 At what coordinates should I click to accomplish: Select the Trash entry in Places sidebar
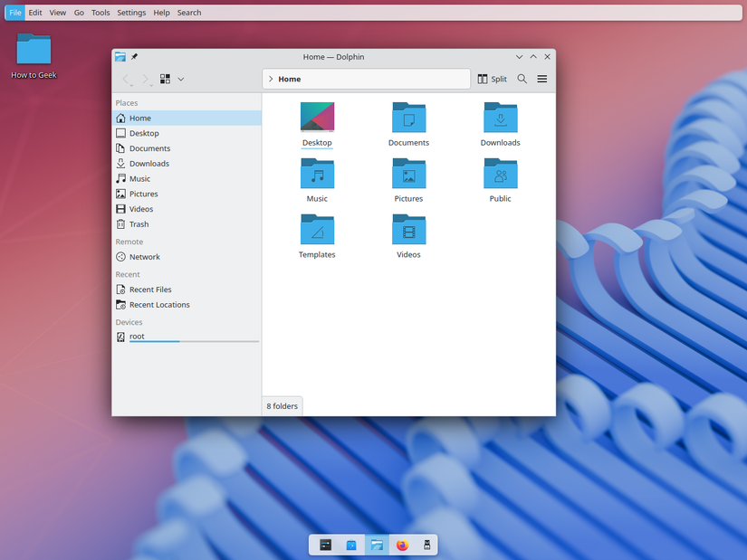coord(139,223)
